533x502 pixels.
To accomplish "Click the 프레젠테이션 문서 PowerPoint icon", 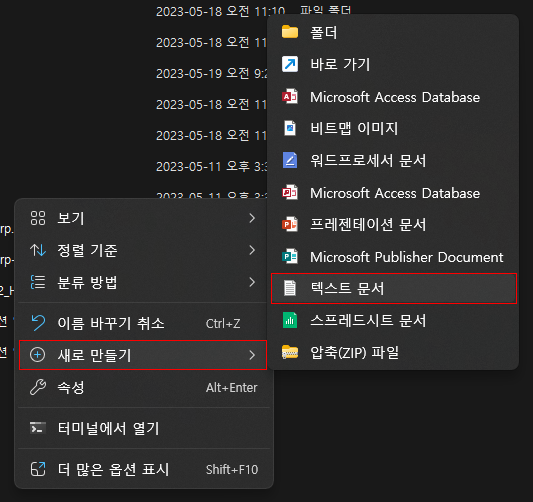I will (290, 224).
